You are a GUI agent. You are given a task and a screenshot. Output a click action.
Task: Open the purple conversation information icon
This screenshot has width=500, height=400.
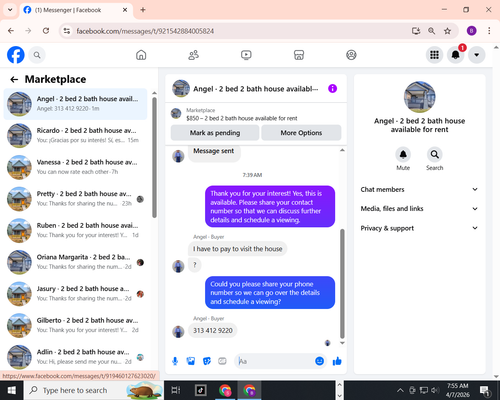(332, 89)
